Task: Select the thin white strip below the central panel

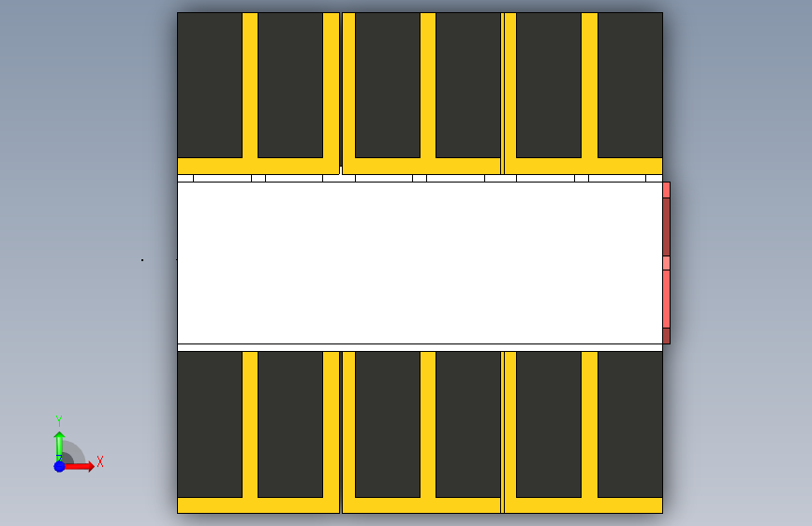Action: 420,348
